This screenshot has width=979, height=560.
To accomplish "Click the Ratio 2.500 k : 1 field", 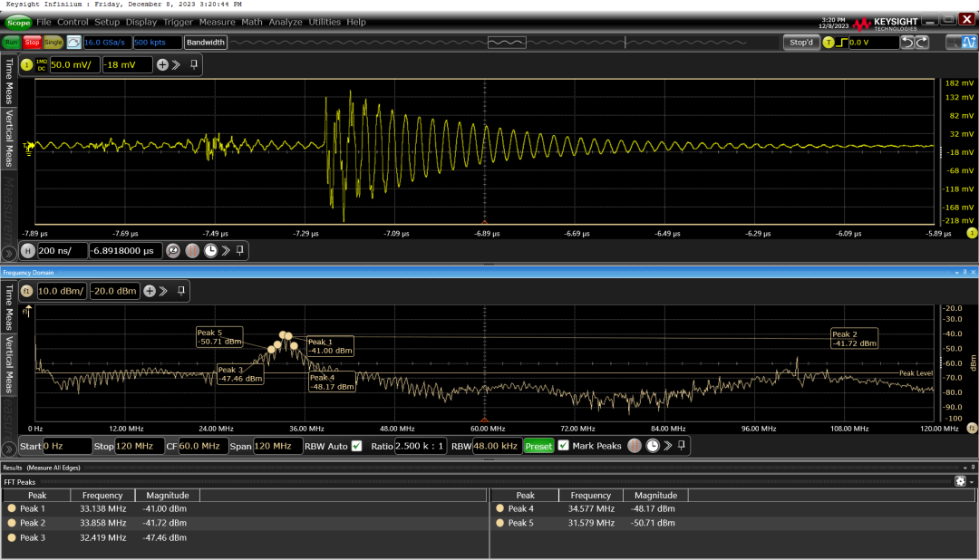I will [421, 447].
